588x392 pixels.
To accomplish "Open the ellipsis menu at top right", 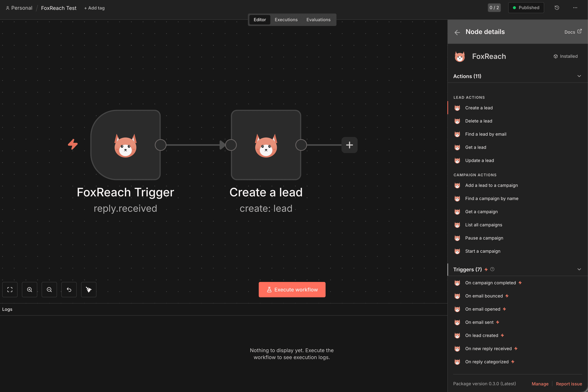I will [575, 8].
